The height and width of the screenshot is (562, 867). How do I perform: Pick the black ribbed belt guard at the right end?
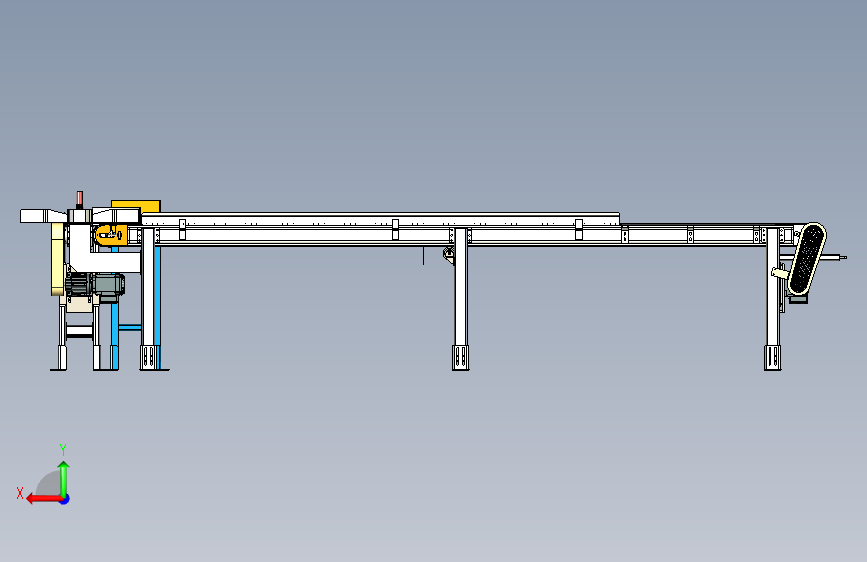pyautogui.click(x=807, y=259)
